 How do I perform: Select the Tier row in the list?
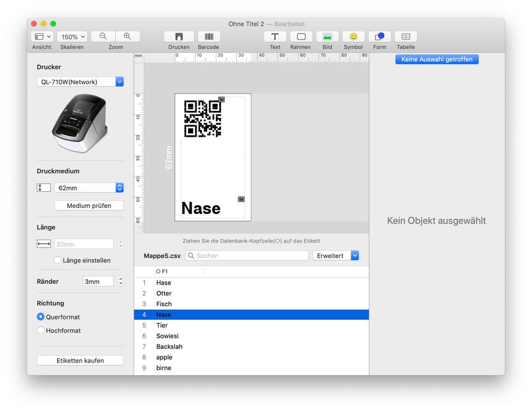[252, 325]
